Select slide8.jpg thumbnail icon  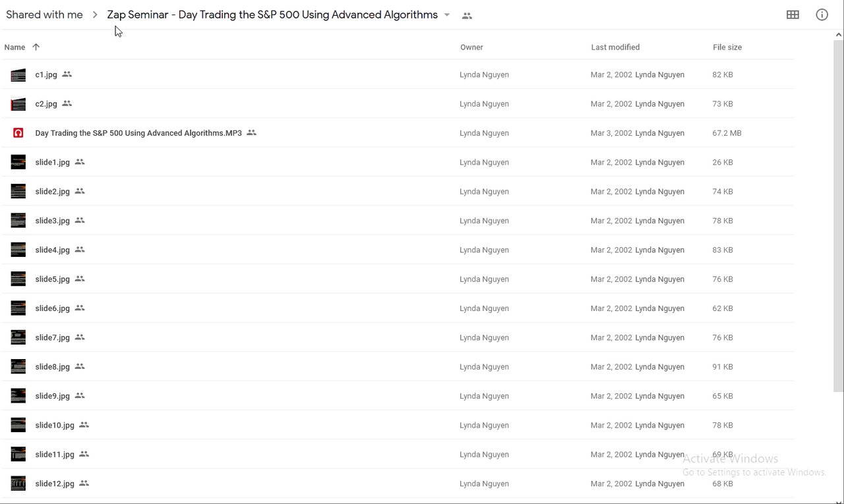click(x=18, y=367)
